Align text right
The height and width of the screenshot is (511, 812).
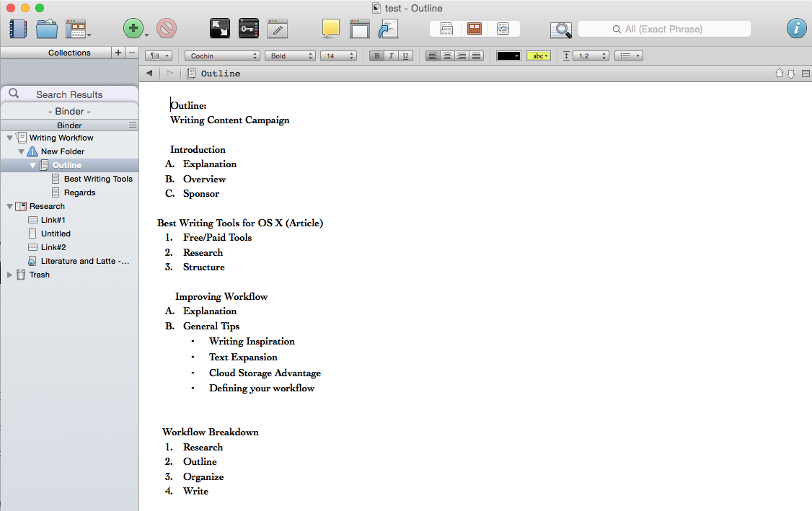462,56
